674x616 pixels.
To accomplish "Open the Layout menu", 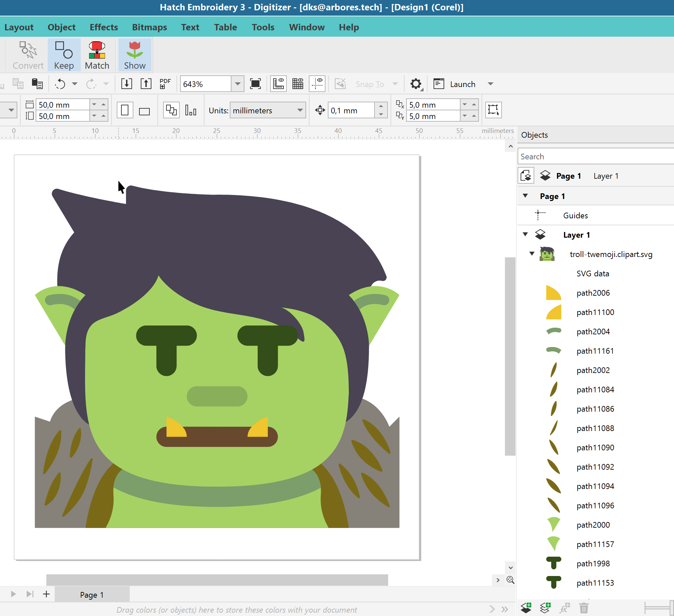I will (19, 27).
